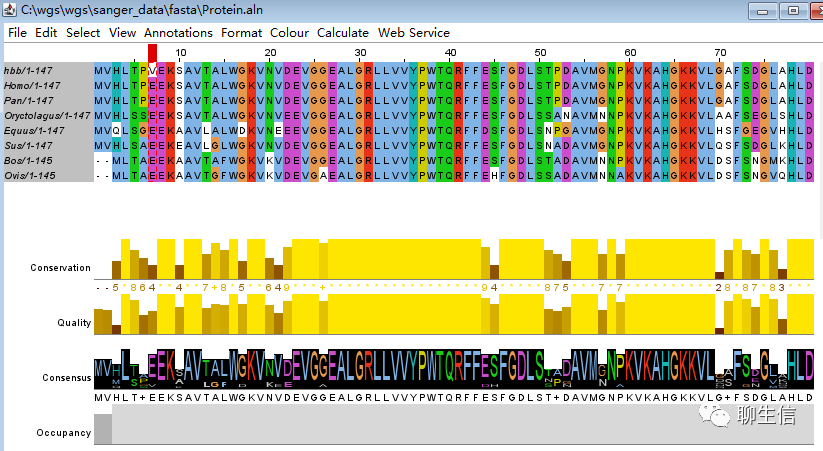Select the Ovis/1-145 sequence name
This screenshot has height=451, width=823.
pos(28,176)
